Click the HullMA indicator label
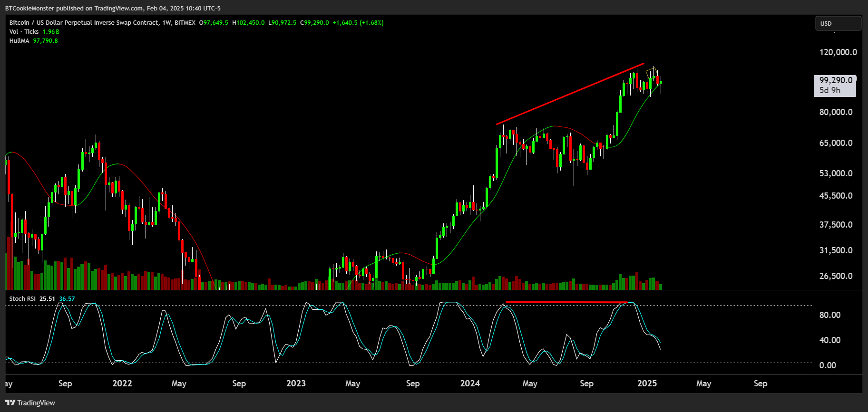868x412 pixels. pos(19,40)
